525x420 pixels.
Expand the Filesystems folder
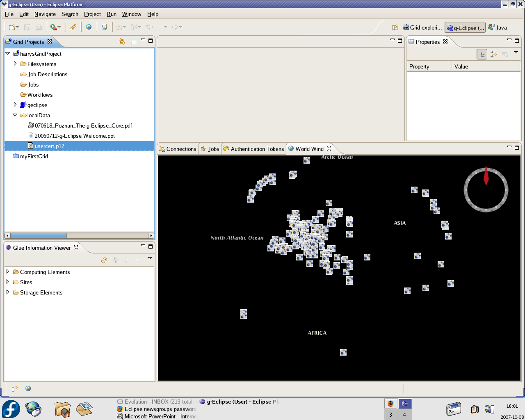(15, 64)
